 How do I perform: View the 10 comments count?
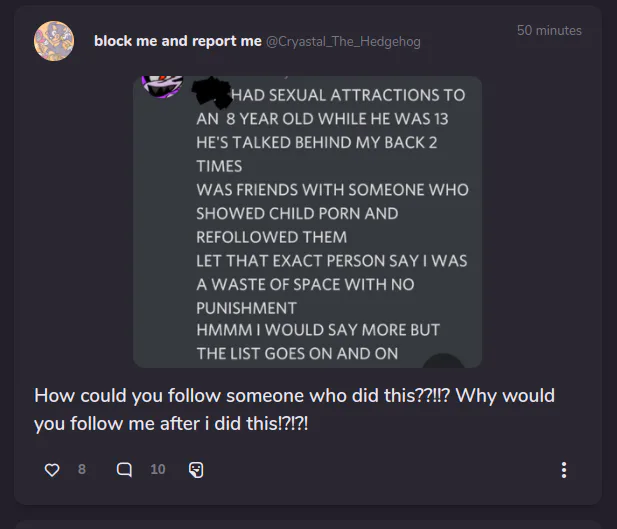(158, 469)
